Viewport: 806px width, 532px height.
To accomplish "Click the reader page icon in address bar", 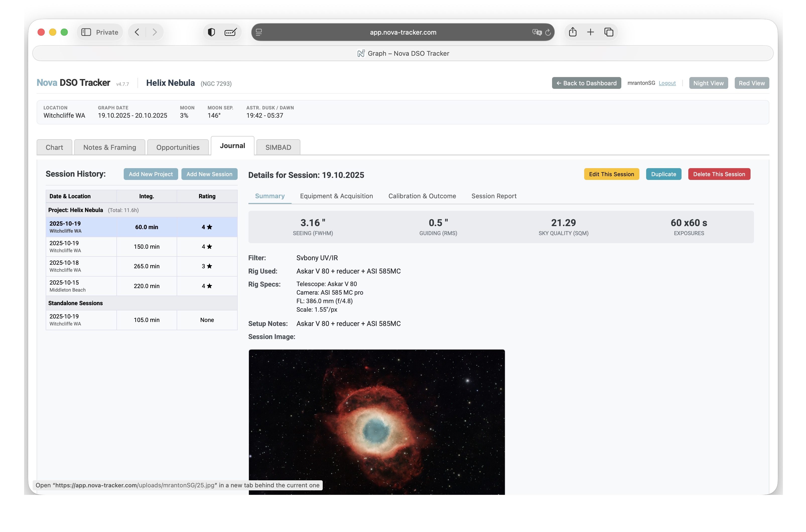I will 259,32.
